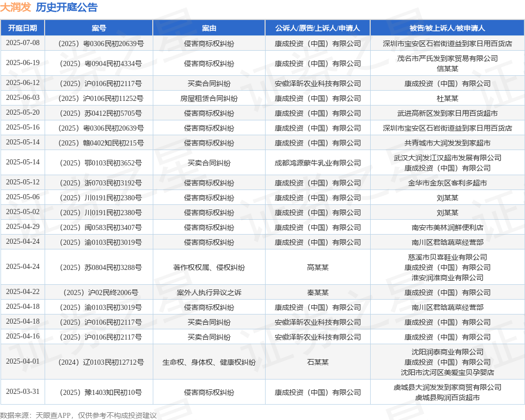Click the 历史开庭公告 heading
525x420 pixels.
point(67,7)
